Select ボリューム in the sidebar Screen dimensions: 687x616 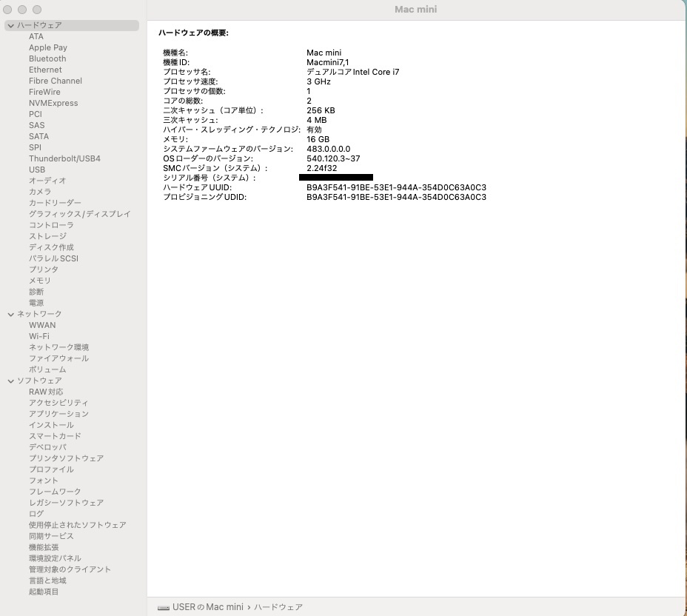(47, 369)
